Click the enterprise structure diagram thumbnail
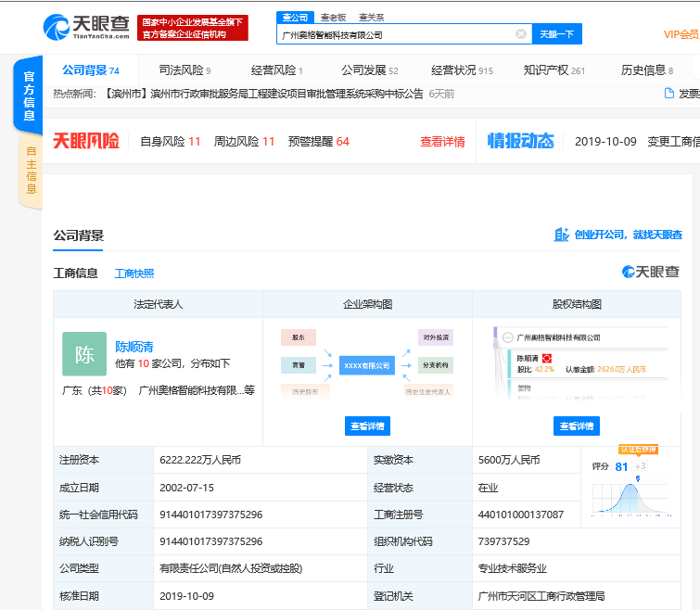This screenshot has height=610, width=700. point(367,364)
